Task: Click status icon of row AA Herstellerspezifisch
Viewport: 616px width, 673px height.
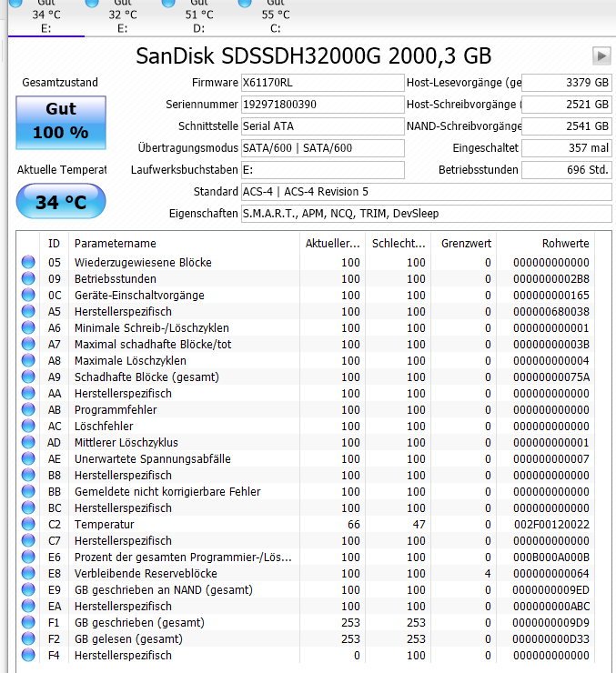Action: [28, 393]
